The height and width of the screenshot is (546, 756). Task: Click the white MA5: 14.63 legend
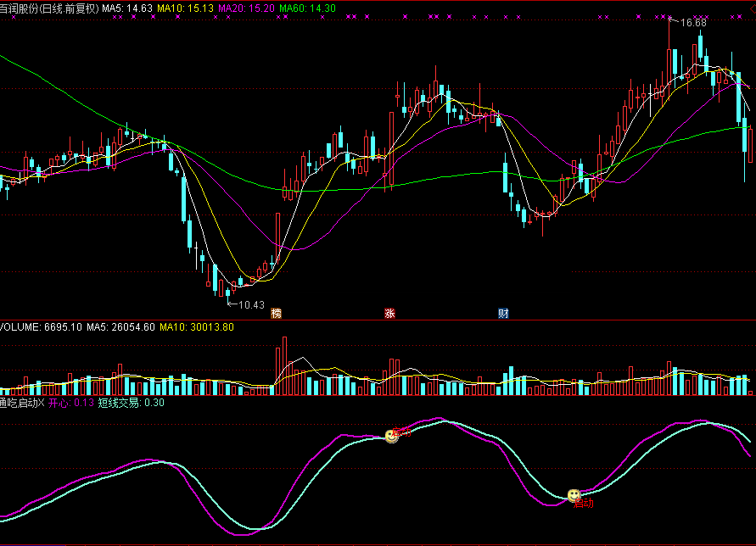[127, 8]
